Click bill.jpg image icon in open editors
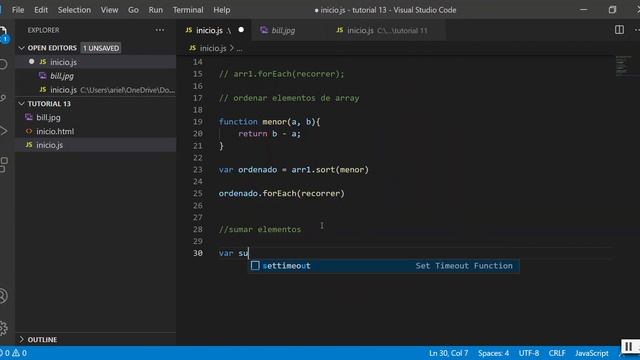Image resolution: width=640 pixels, height=360 pixels. (x=42, y=76)
